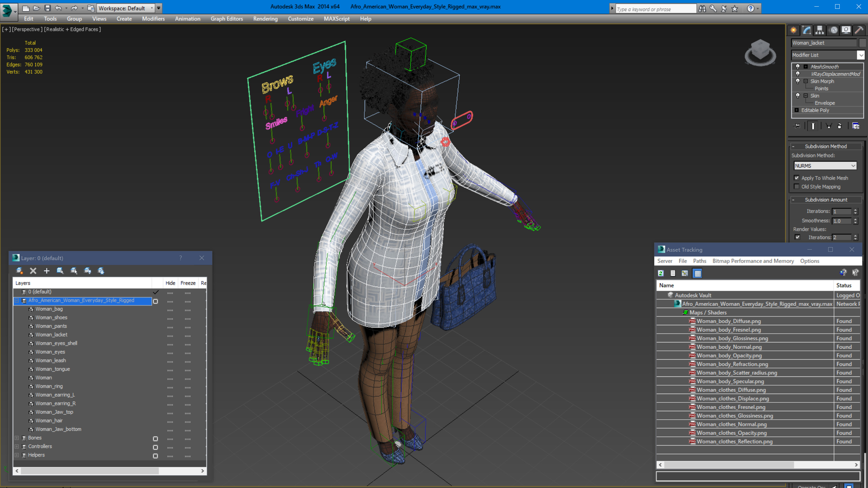
Task: Open the Utilities hammer panel tab
Action: coord(859,30)
